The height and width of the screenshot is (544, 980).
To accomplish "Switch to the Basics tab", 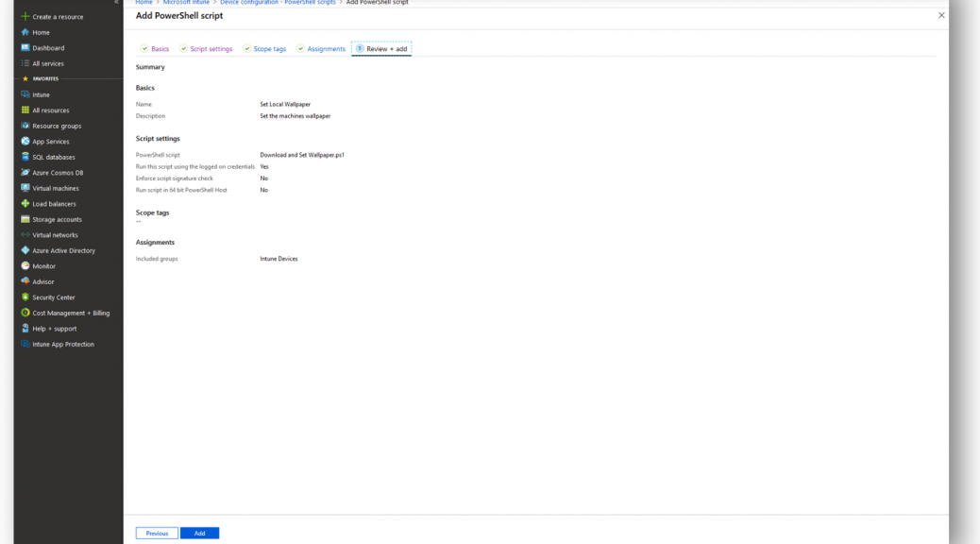I will (155, 49).
